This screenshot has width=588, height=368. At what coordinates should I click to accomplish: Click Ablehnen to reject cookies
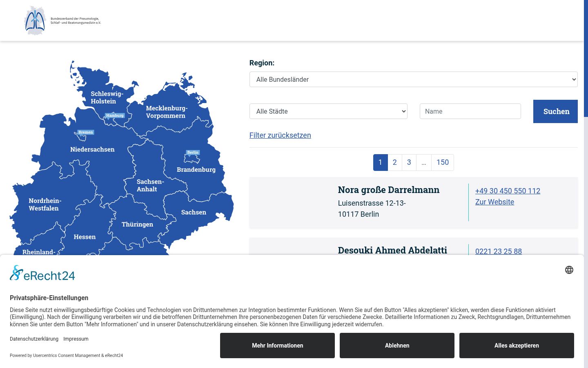coord(397,346)
